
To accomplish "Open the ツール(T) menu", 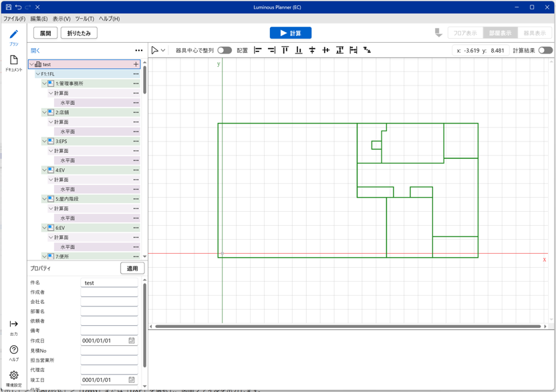I will (x=84, y=19).
